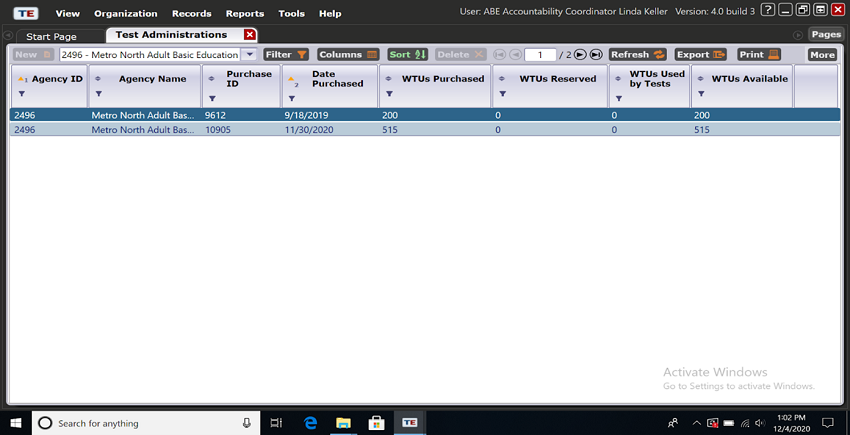Image resolution: width=850 pixels, height=435 pixels.
Task: Open the Filter options
Action: point(286,54)
